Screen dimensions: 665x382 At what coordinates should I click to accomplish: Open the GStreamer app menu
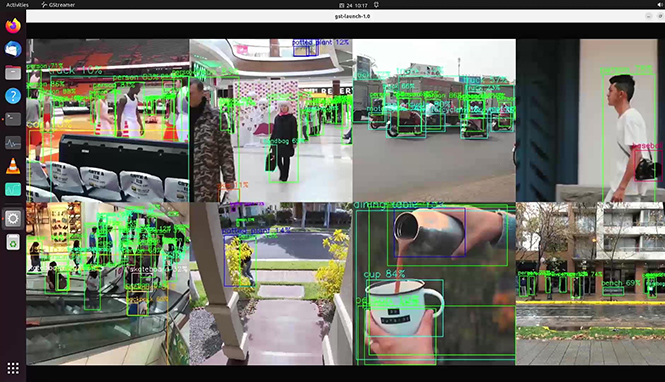click(x=58, y=5)
